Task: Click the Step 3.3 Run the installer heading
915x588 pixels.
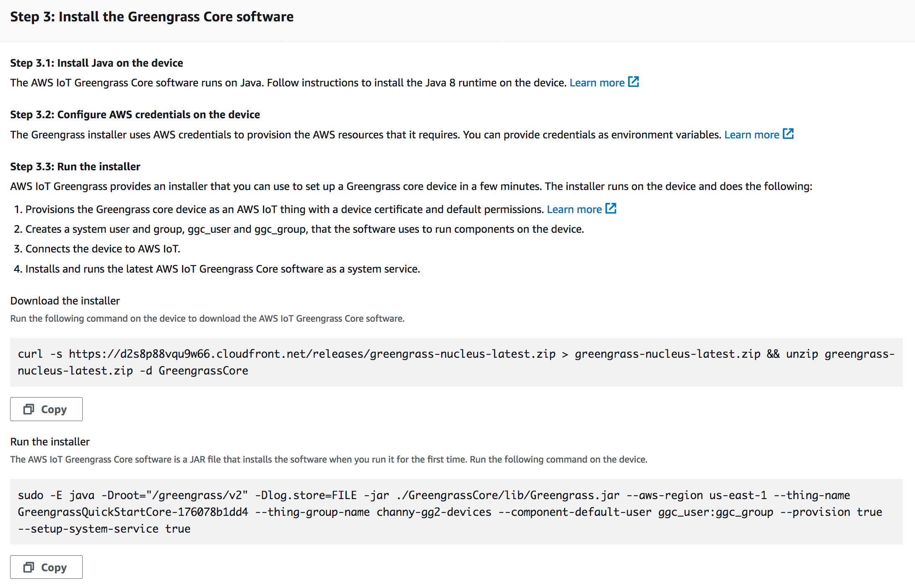Action: (75, 167)
